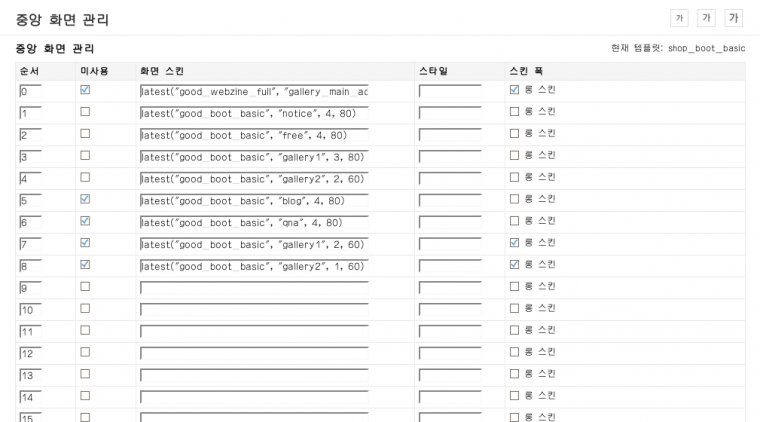Viewport: 760px width, 422px height.
Task: Click the order number field showing 3
Action: [38, 157]
